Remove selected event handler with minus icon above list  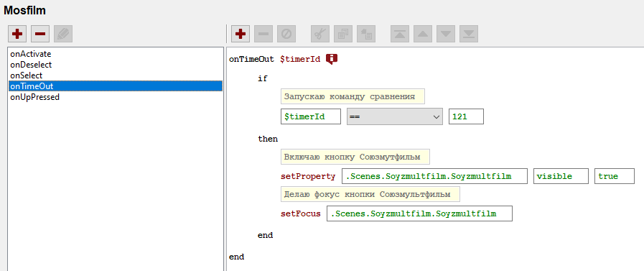(x=40, y=34)
